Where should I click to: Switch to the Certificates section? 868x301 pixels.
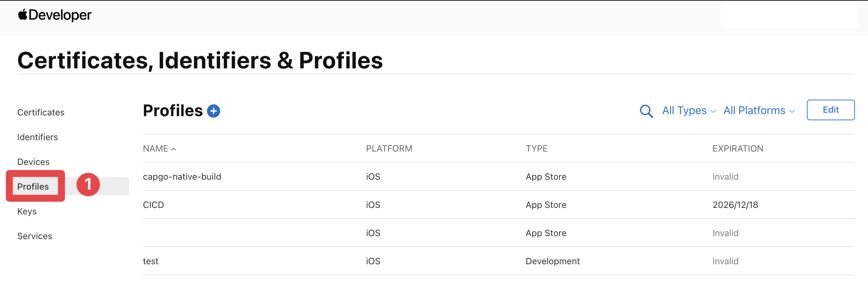[41, 112]
